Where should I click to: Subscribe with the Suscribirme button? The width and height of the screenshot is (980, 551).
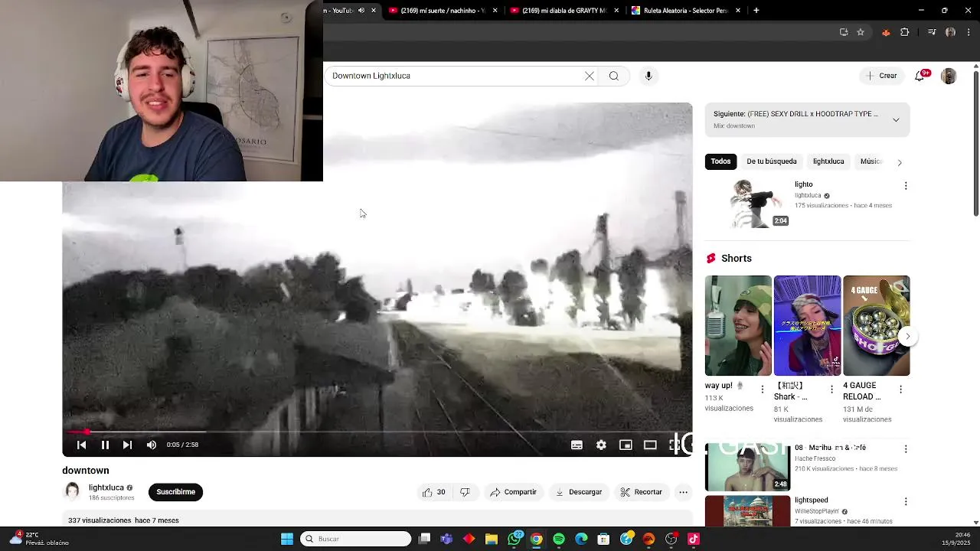(x=175, y=492)
